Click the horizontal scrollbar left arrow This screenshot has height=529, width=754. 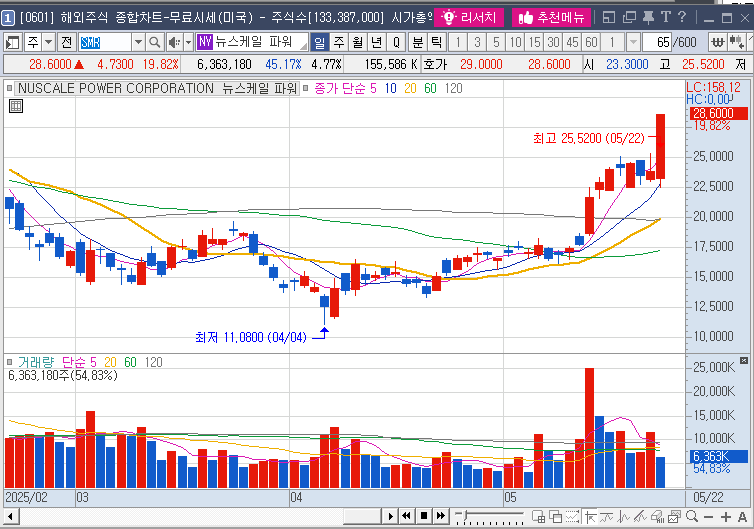tap(11, 517)
